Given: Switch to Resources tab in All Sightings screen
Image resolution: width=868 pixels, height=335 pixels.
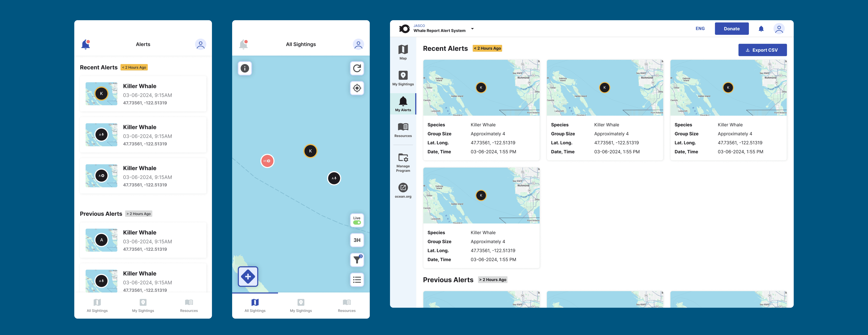Looking at the screenshot, I should point(346,305).
